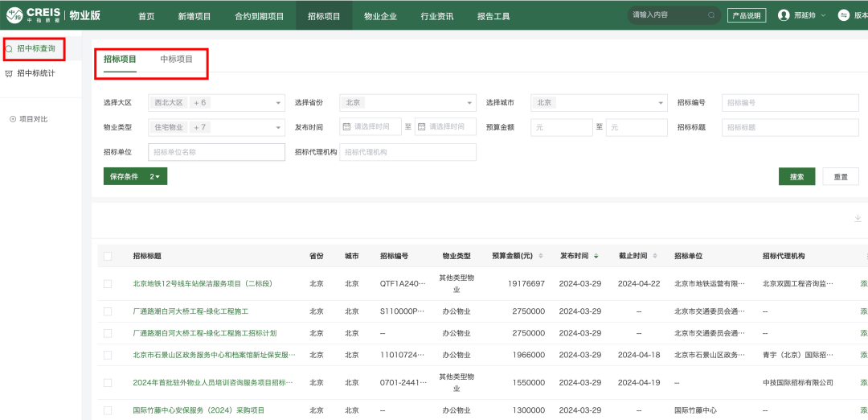
Task: Click the 招标单位 name input field
Action: click(x=216, y=152)
